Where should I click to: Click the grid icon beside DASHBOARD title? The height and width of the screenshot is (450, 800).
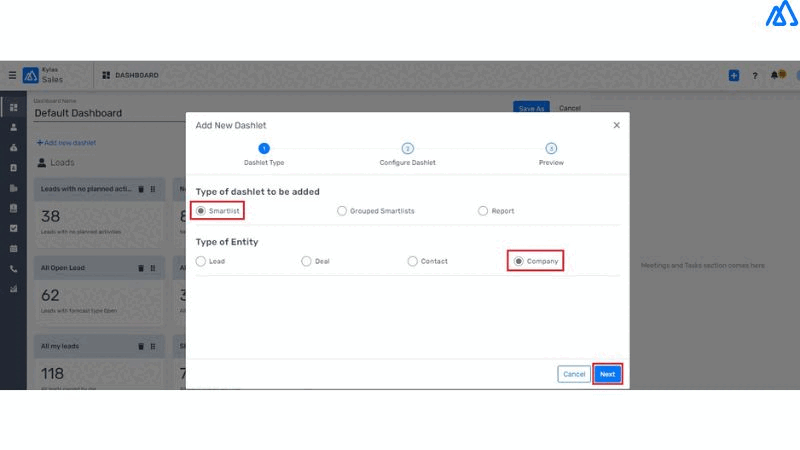click(x=106, y=75)
